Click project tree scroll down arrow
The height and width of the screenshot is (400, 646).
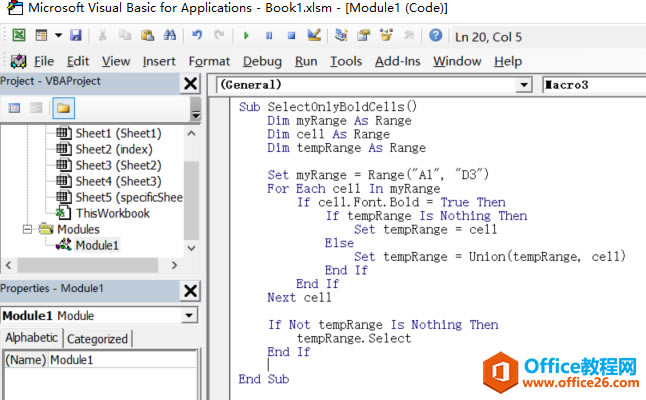[x=192, y=248]
